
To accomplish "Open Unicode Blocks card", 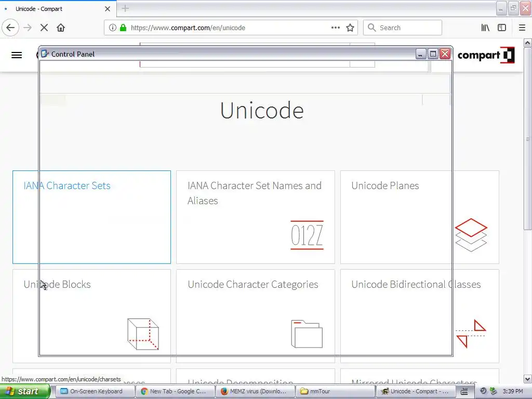I will 91,316.
